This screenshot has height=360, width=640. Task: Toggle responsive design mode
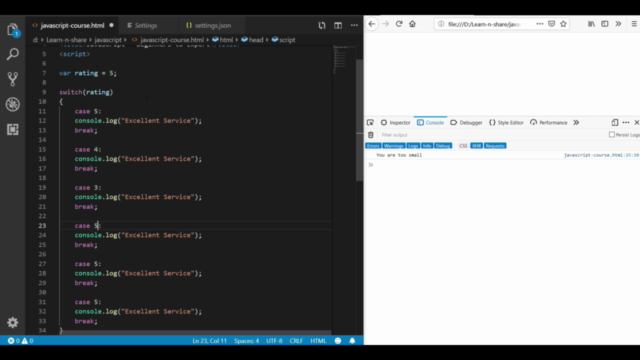coord(615,122)
